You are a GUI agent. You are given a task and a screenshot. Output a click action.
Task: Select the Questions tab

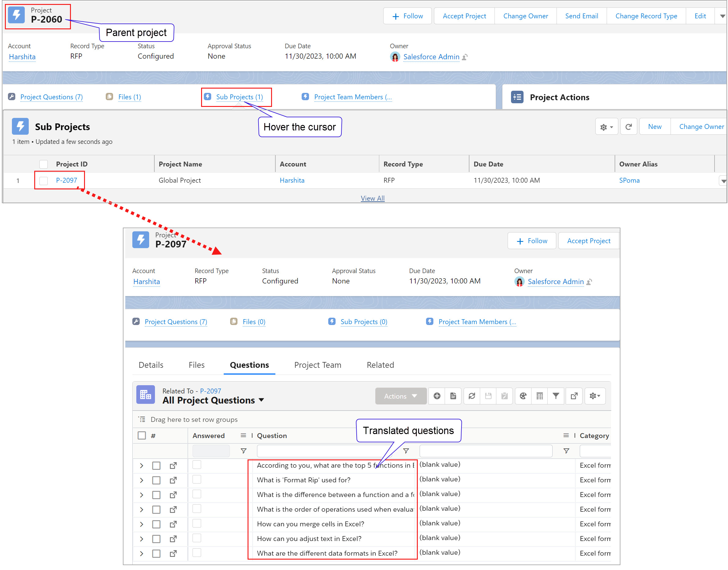click(249, 365)
